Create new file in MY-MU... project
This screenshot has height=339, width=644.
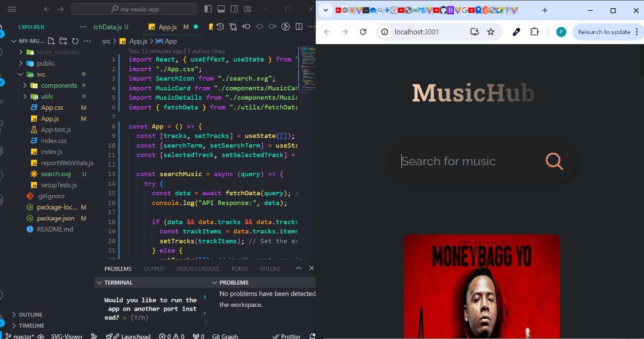click(51, 41)
